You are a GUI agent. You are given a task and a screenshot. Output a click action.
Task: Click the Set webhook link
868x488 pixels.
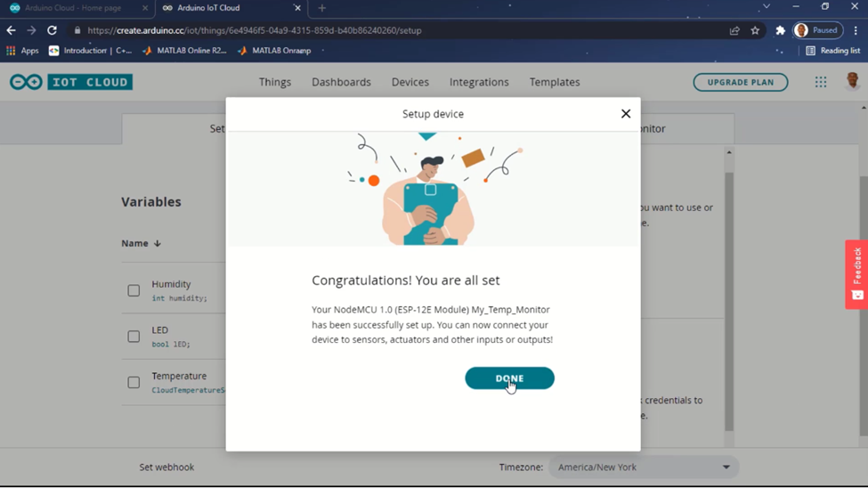[166, 467]
